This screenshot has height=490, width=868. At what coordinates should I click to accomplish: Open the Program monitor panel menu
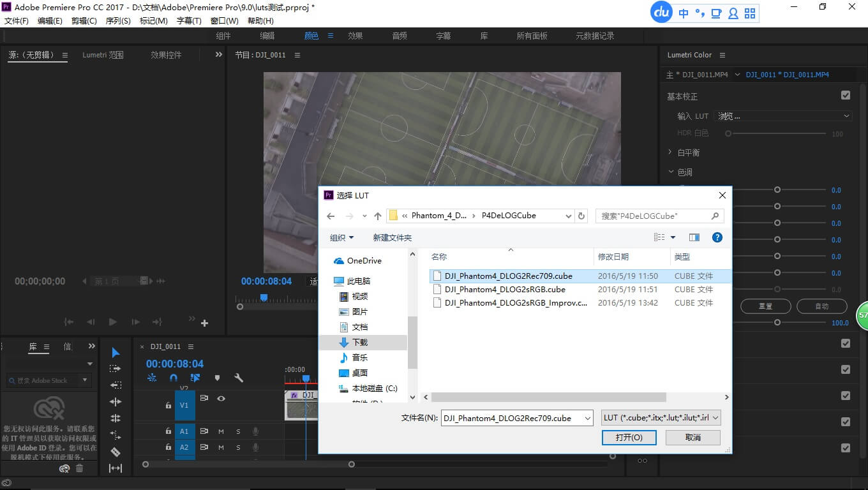coord(297,55)
